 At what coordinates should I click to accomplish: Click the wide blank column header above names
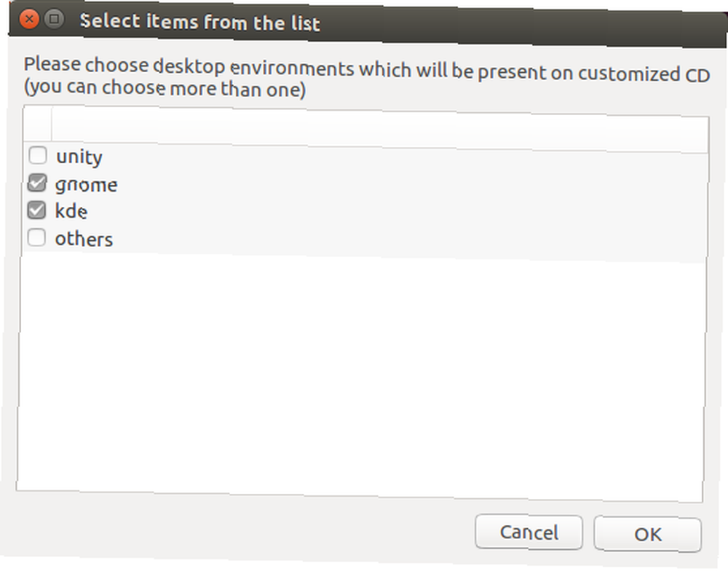pos(380,129)
